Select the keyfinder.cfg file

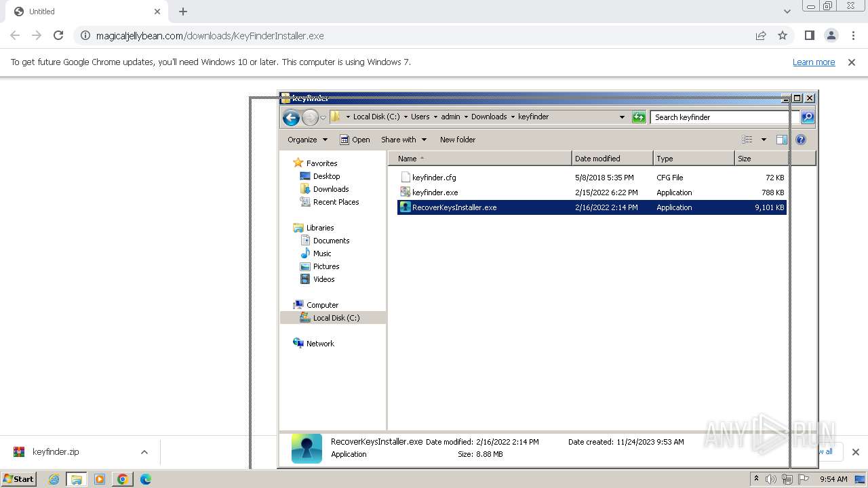(434, 178)
